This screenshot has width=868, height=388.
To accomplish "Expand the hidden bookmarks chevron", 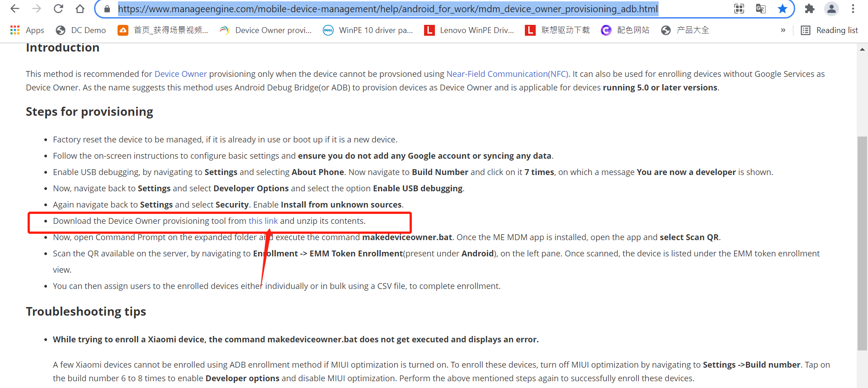I will click(783, 30).
